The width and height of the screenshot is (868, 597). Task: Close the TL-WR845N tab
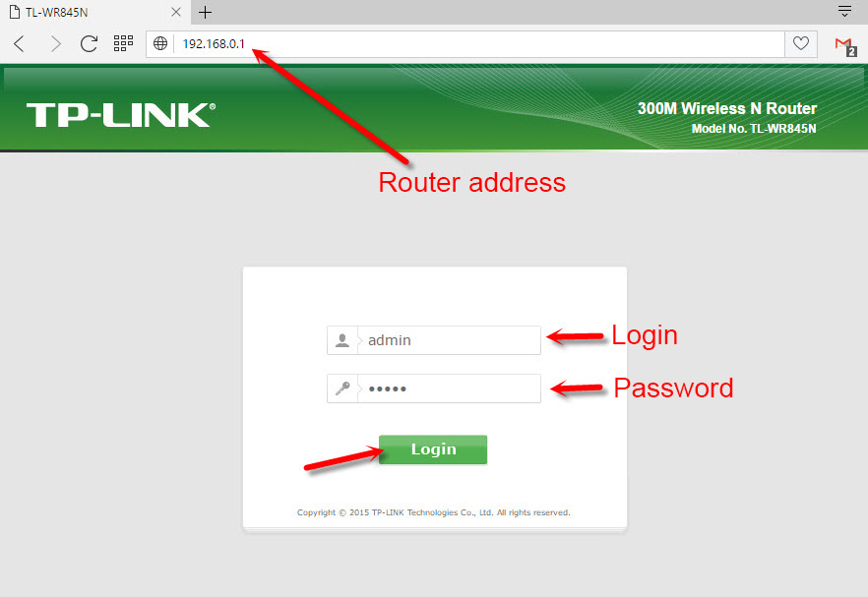(176, 12)
